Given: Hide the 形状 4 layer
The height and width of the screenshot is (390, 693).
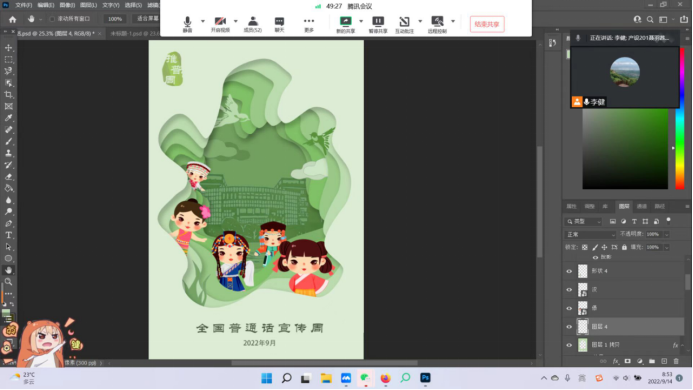Looking at the screenshot, I should click(569, 271).
